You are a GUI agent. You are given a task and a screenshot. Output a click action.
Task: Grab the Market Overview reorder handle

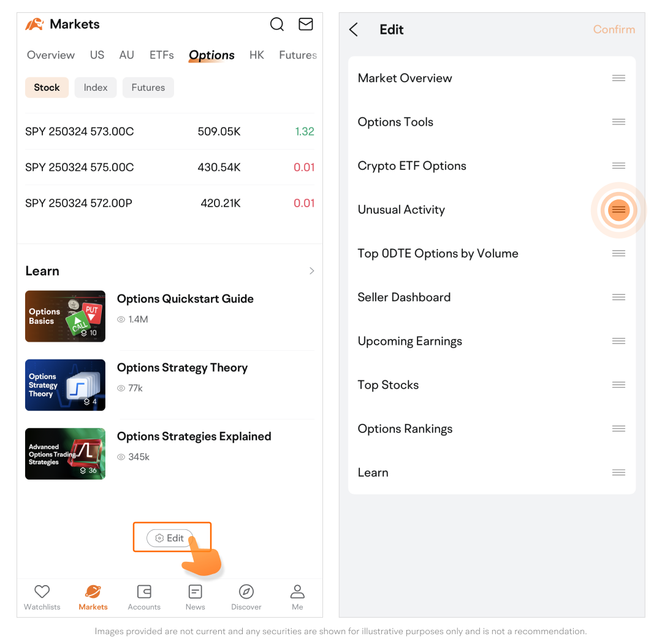pyautogui.click(x=618, y=79)
